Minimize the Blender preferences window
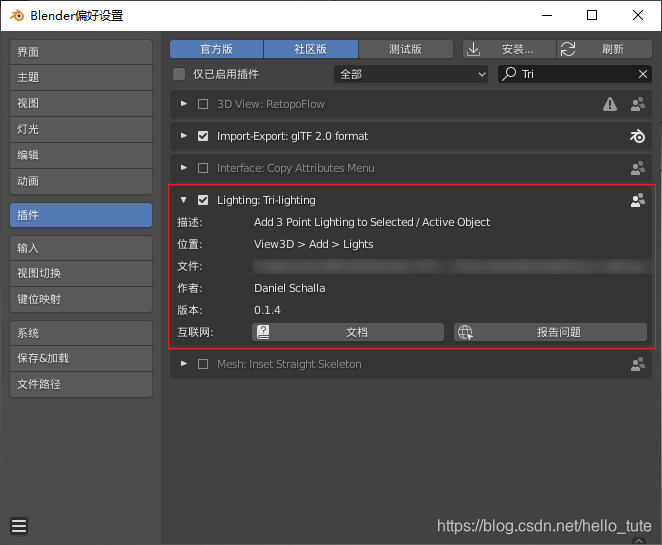662x545 pixels. click(x=547, y=16)
